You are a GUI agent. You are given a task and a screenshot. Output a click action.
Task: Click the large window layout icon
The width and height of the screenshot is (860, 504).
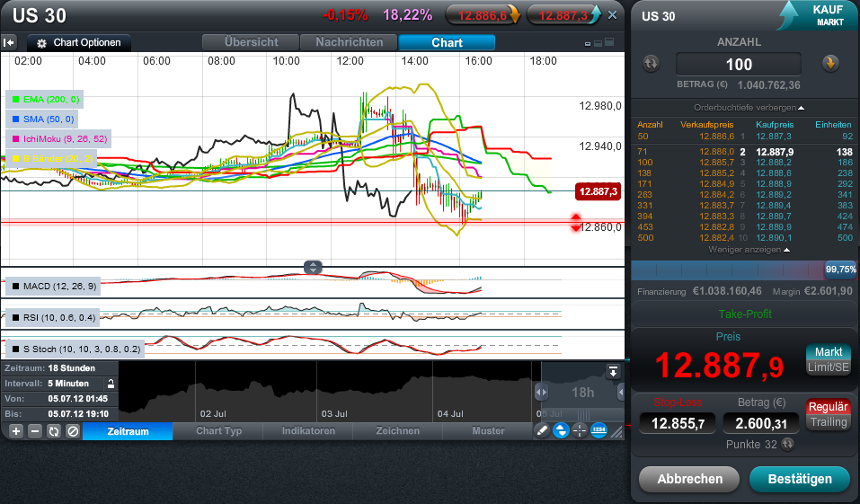coord(609,42)
